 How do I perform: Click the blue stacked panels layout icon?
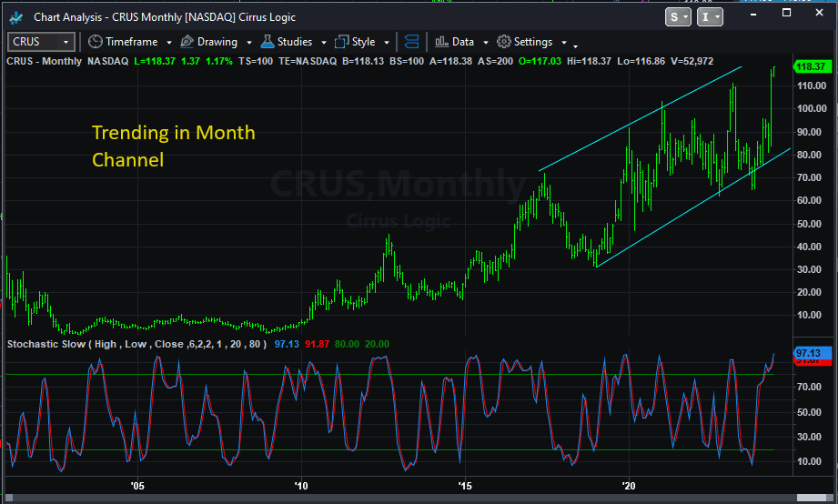pos(411,42)
